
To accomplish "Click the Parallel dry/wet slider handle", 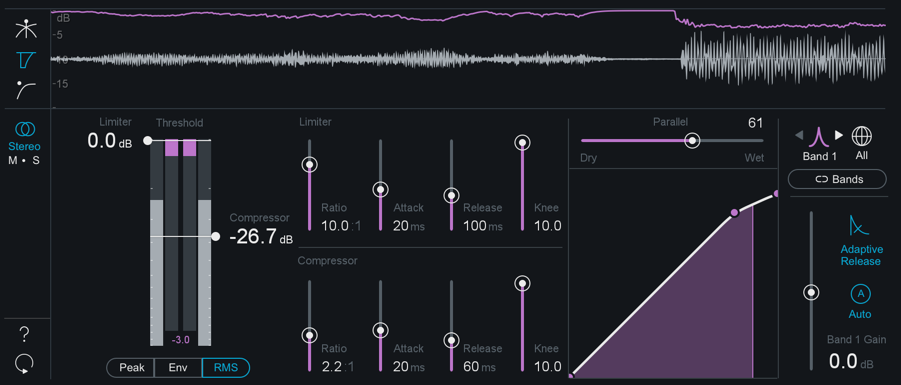I will [693, 141].
